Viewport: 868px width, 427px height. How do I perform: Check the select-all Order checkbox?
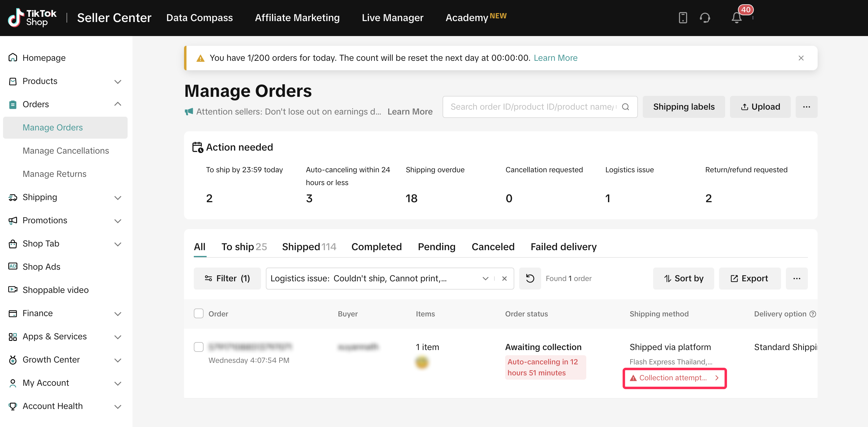coord(198,314)
